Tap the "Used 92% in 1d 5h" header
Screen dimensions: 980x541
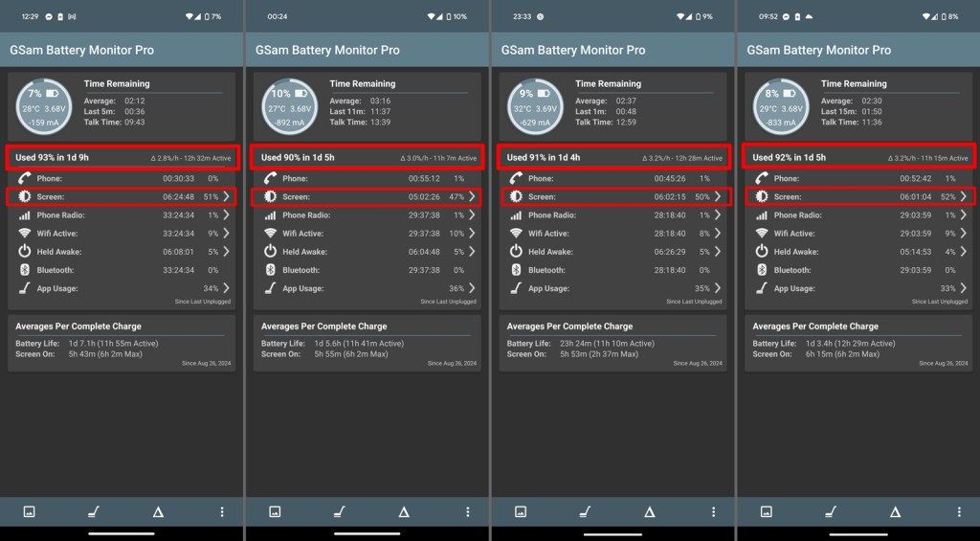coord(858,157)
